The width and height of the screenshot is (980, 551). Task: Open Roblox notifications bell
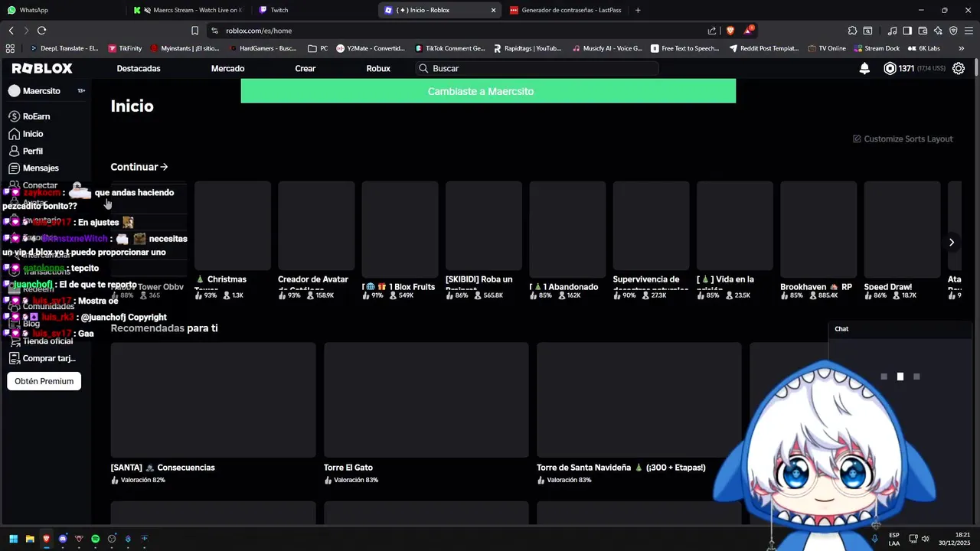coord(864,68)
